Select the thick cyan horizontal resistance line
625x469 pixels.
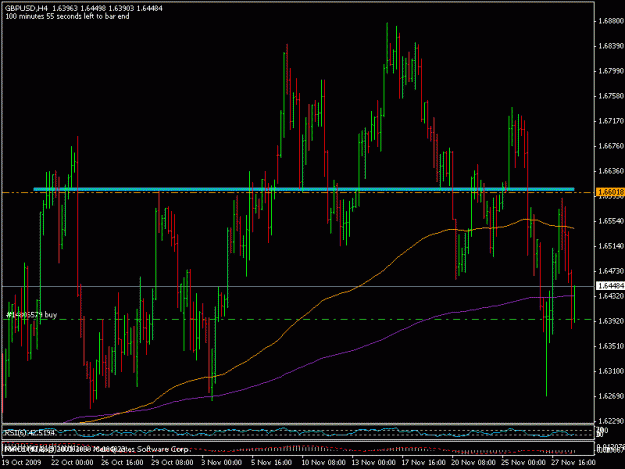pyautogui.click(x=304, y=189)
